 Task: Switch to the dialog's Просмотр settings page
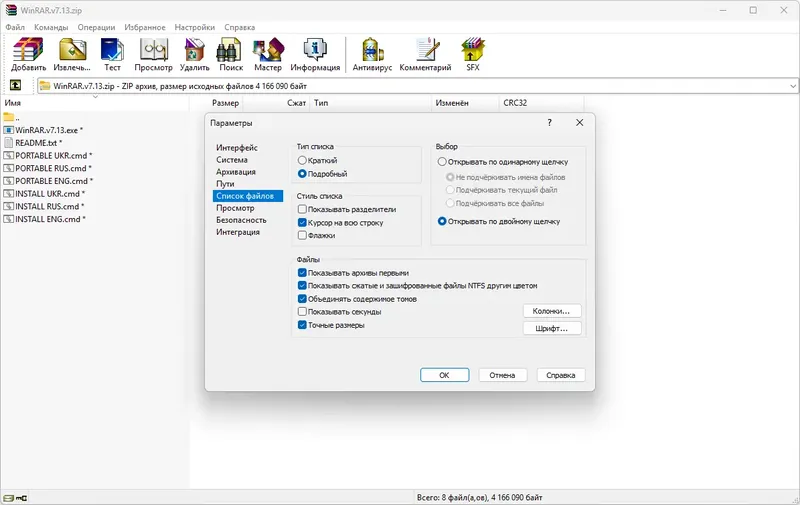(x=235, y=208)
